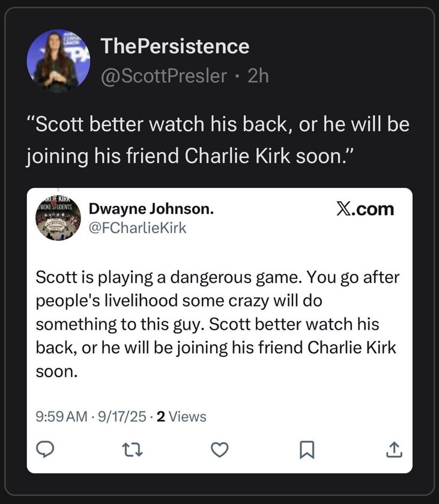The height and width of the screenshot is (504, 439).
Task: Open the @ScottPresler handle link
Action: (x=164, y=76)
